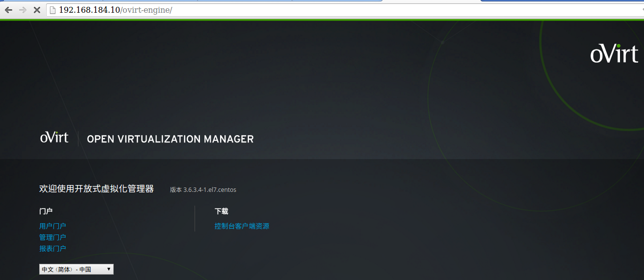
Task: Stop page loading with X icon
Action: click(x=37, y=10)
